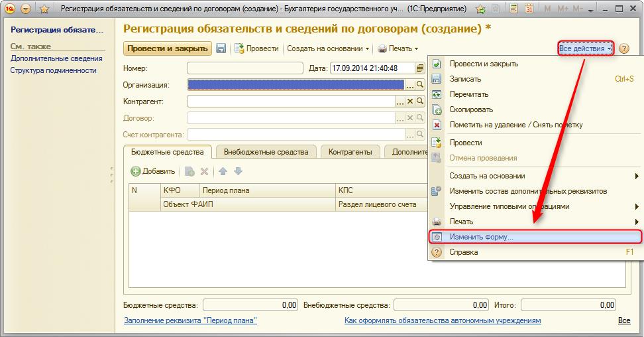Viewport: 644px width, 337px height.
Task: Select 'Изменить форму...' menu item
Action: click(x=535, y=237)
